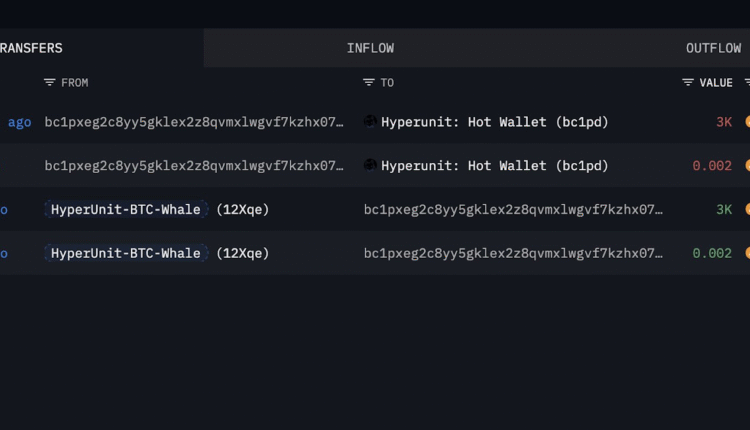This screenshot has width=750, height=430.
Task: Click the orange token icon in first row
Action: click(747, 122)
